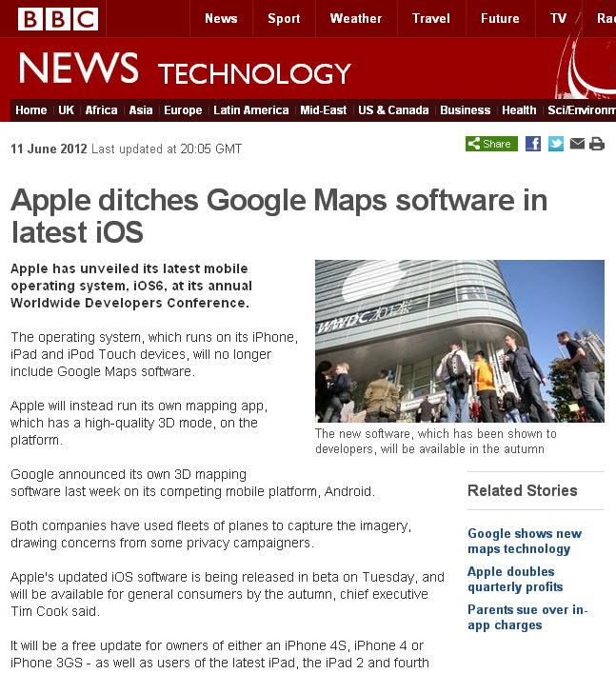Go to US & Canada section tab

[393, 110]
